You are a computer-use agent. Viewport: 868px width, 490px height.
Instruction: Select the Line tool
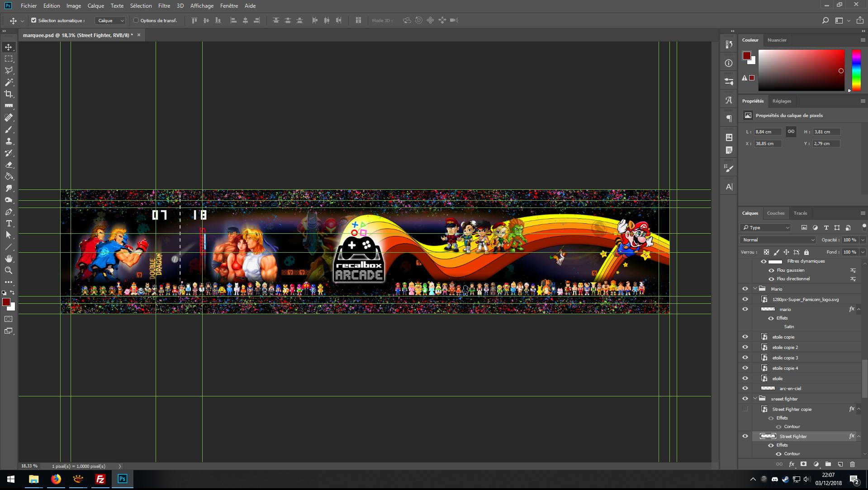9,247
